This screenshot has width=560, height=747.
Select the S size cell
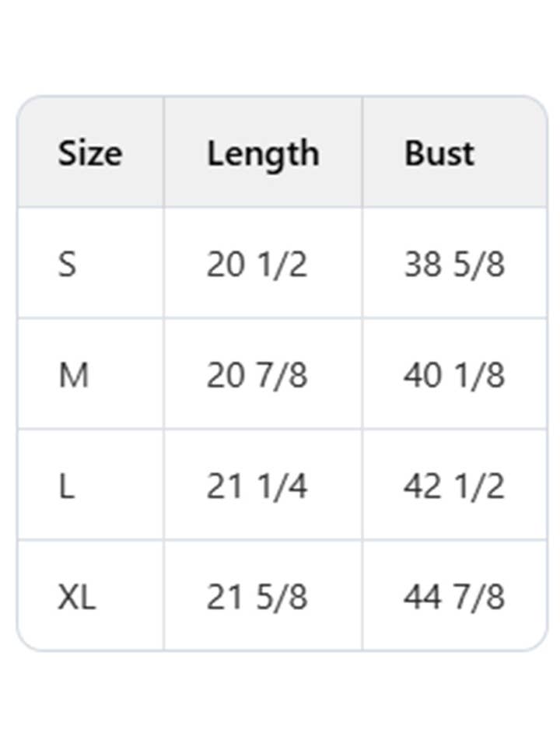pos(68,265)
